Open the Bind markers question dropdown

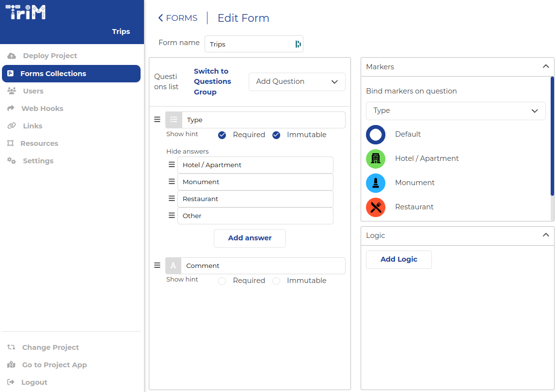455,111
